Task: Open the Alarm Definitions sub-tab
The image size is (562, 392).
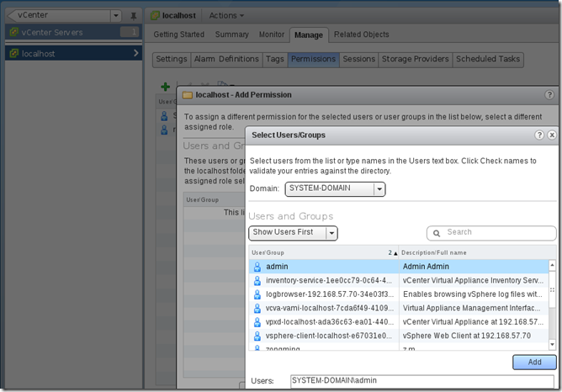Action: coord(226,59)
